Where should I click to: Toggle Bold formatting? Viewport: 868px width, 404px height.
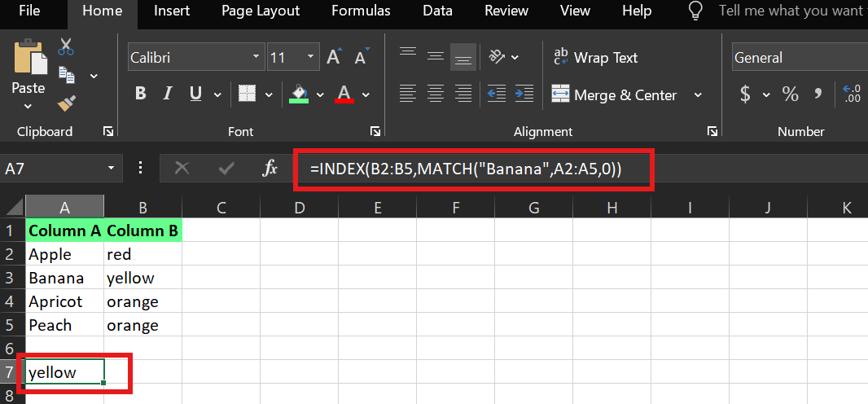(140, 94)
